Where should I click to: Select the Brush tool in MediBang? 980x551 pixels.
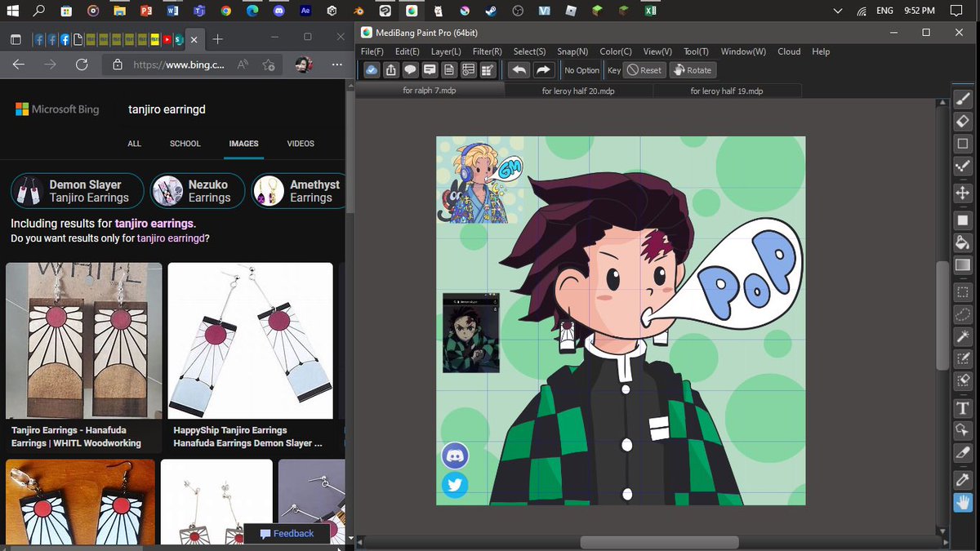[963, 100]
